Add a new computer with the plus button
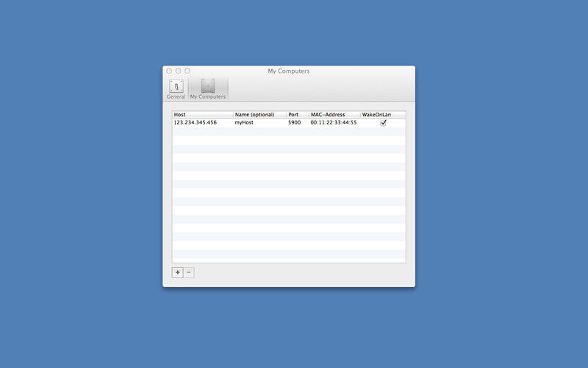 177,272
